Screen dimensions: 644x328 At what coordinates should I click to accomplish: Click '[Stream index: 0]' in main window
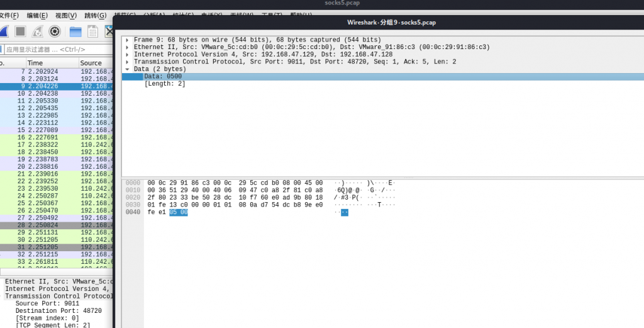[47, 318]
